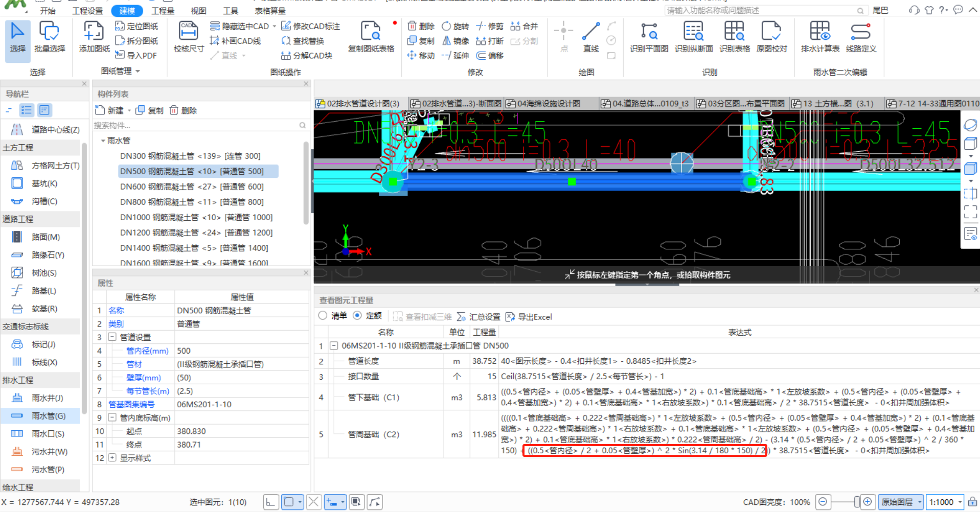Collapse 06MS201-1-10 quantity row

333,346
